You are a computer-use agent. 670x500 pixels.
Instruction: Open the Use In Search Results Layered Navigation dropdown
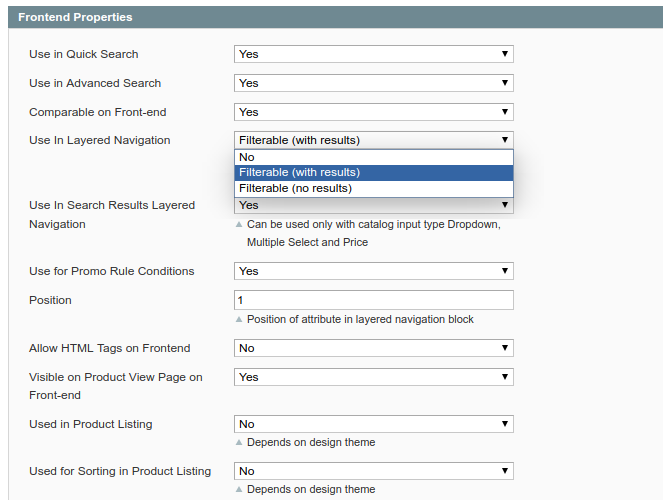[x=374, y=206]
